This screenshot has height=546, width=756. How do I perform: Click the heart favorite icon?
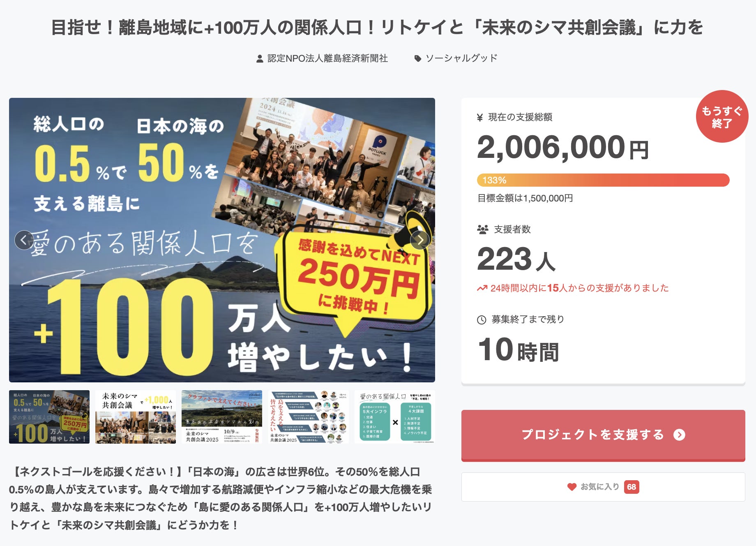click(x=572, y=487)
